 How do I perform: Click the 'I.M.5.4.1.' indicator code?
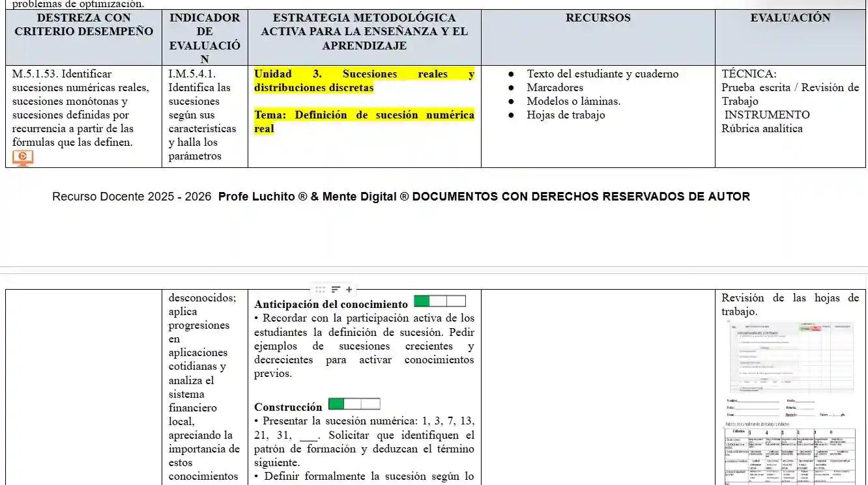[x=192, y=74]
